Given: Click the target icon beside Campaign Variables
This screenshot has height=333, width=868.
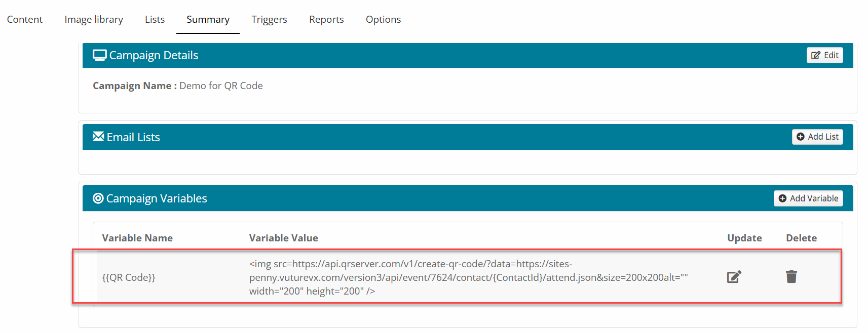Looking at the screenshot, I should pyautogui.click(x=98, y=198).
